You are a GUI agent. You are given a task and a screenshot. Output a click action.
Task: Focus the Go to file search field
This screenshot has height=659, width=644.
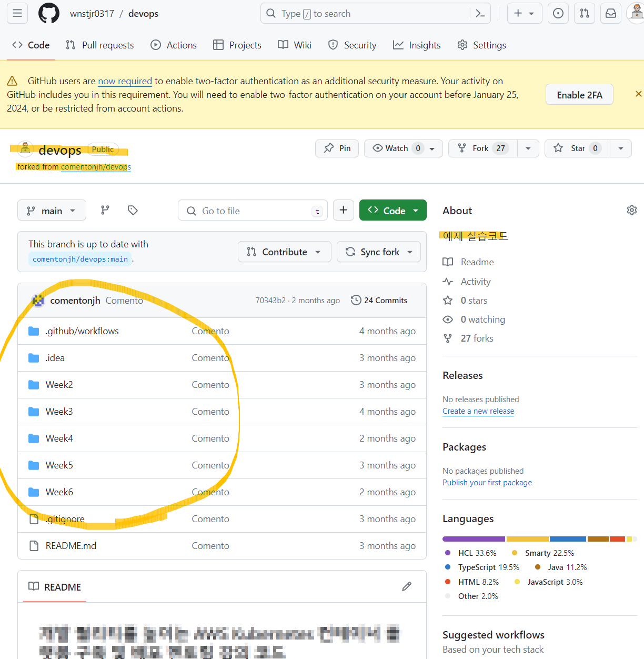253,211
